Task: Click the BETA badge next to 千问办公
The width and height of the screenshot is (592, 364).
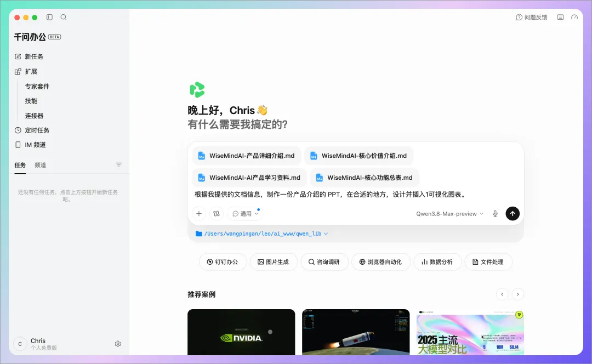Action: coord(54,37)
